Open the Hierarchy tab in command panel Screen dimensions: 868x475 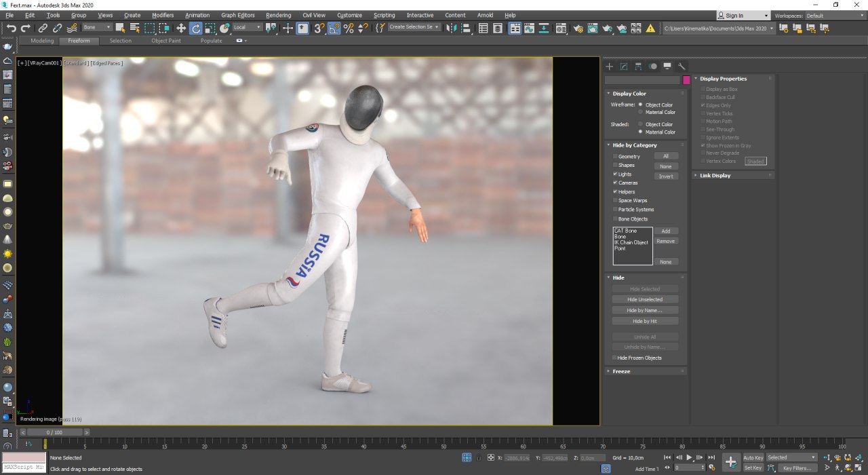(x=638, y=66)
